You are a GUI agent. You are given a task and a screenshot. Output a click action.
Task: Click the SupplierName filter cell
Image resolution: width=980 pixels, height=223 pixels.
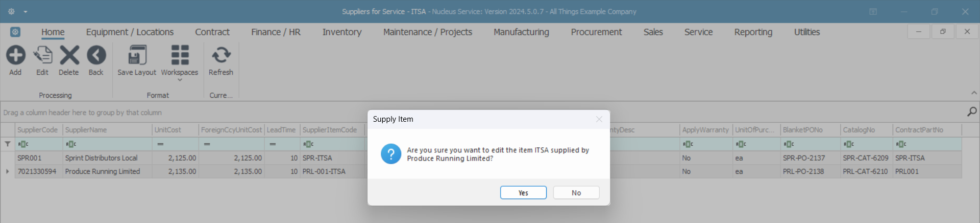point(107,144)
